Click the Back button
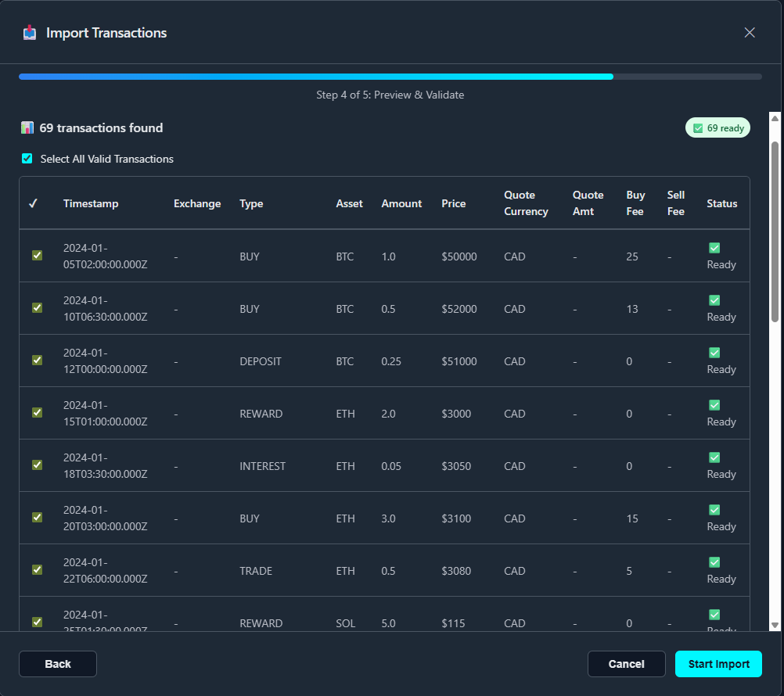The height and width of the screenshot is (696, 784). 57,663
